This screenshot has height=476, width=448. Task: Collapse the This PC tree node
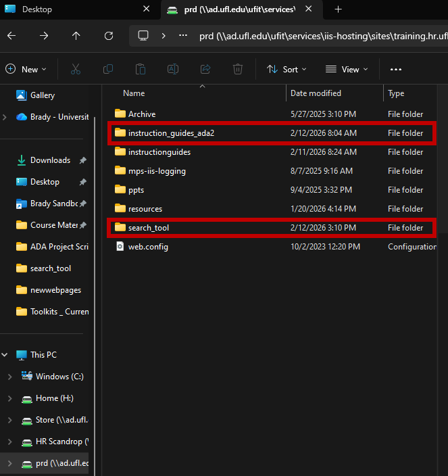coord(5,355)
